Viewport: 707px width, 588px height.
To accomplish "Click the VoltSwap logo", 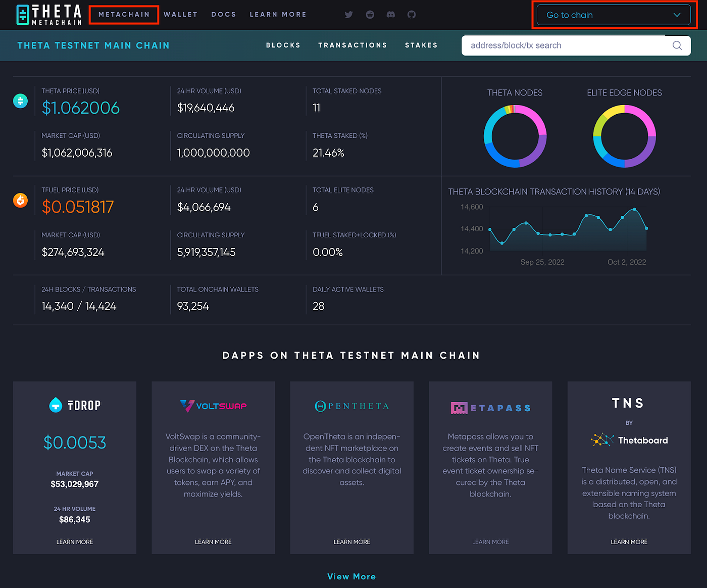I will pyautogui.click(x=213, y=406).
